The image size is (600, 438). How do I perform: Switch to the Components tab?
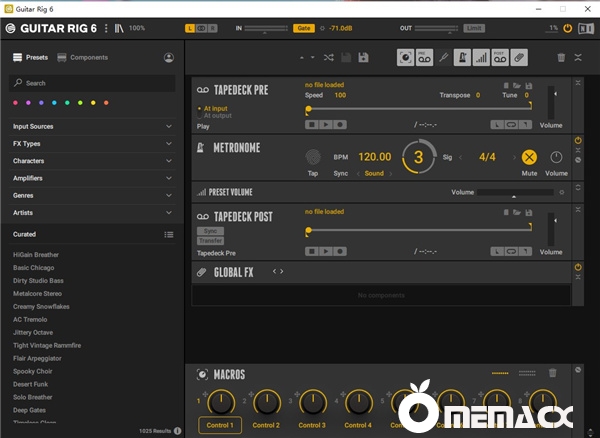coord(82,58)
